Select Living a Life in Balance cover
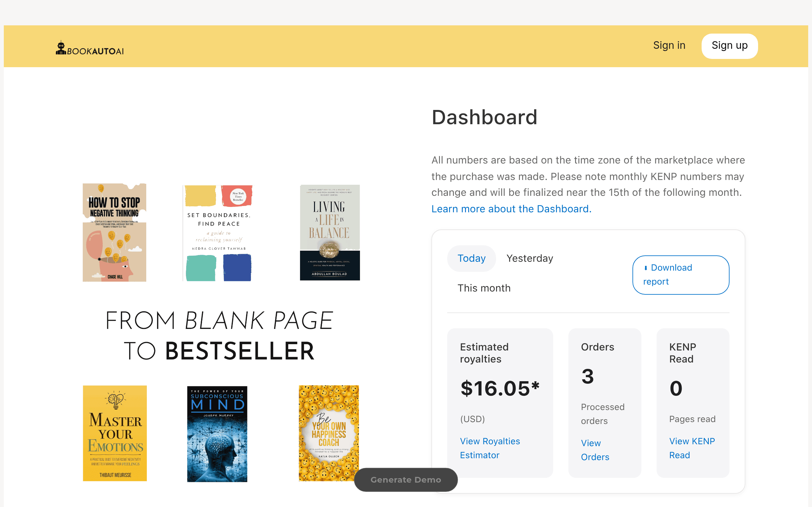 tap(330, 232)
